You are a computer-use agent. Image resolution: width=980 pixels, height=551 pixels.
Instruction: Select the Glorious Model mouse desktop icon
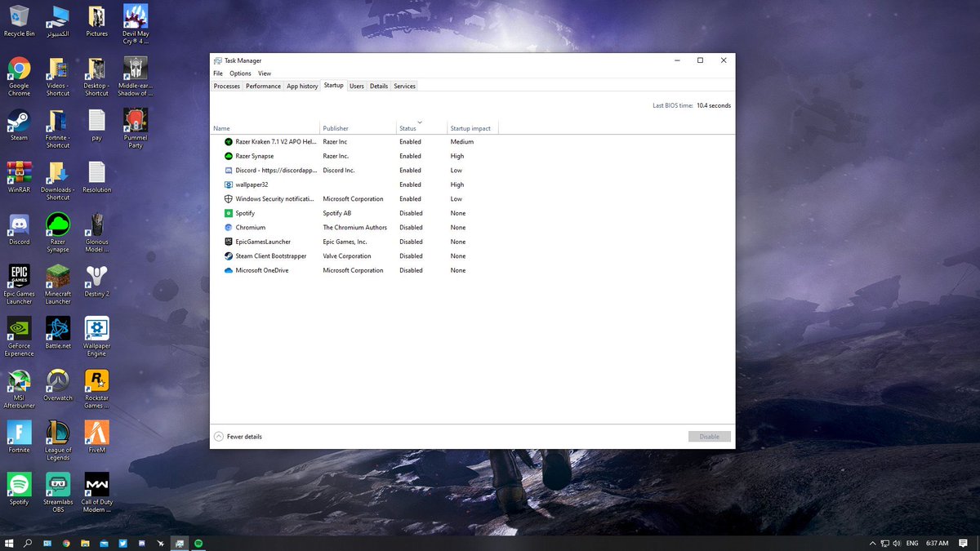click(96, 233)
